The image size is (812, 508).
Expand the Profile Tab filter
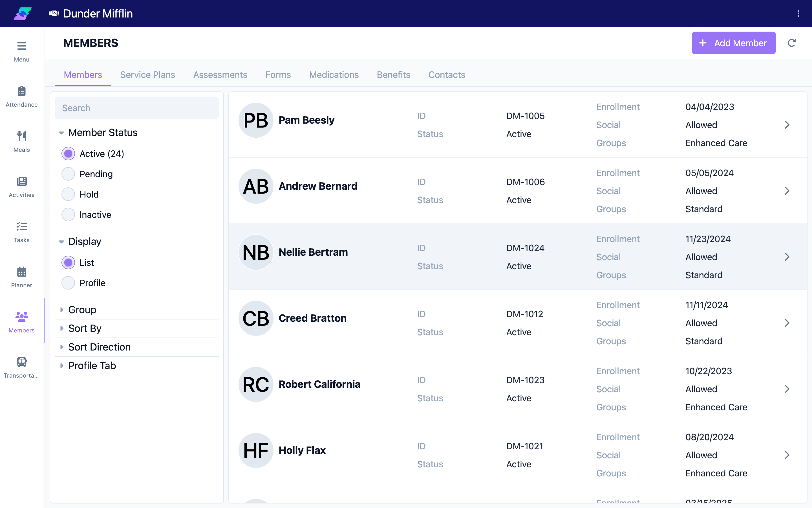[x=136, y=365]
